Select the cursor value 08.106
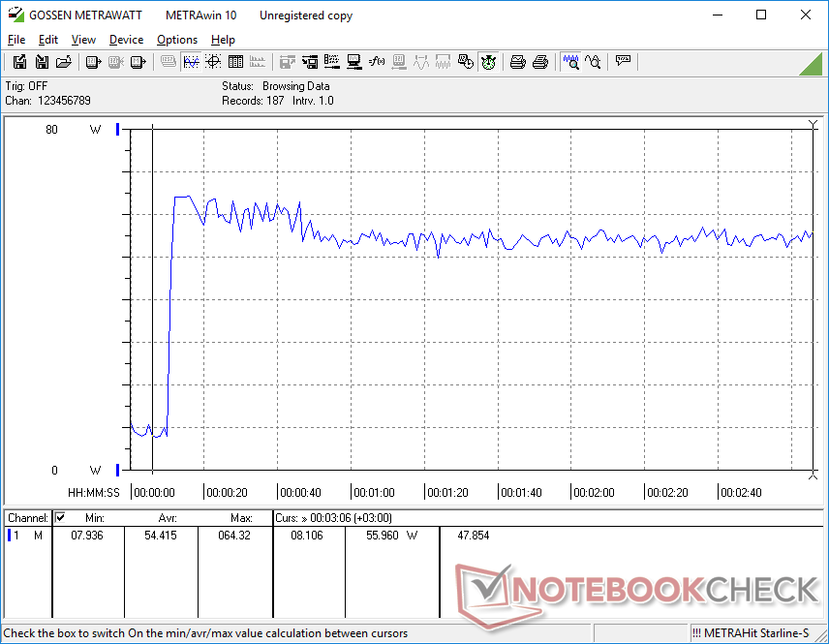Image resolution: width=829 pixels, height=644 pixels. [307, 536]
